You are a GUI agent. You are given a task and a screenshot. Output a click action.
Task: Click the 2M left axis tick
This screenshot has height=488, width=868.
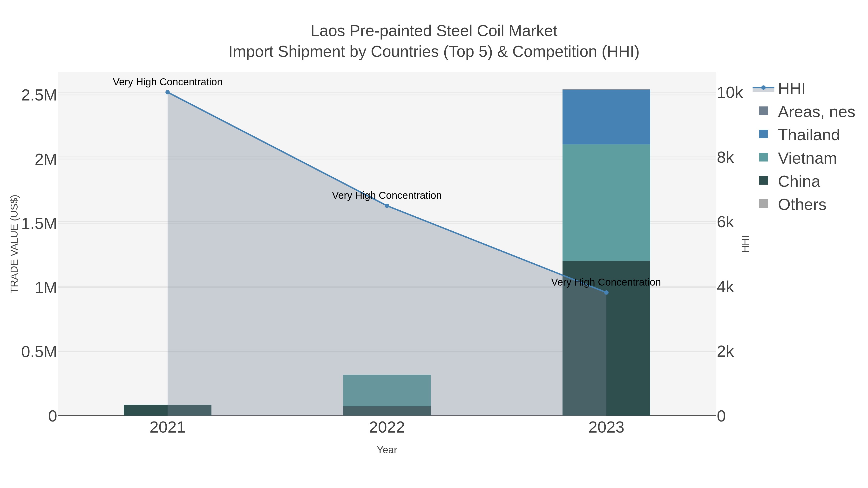pos(46,160)
